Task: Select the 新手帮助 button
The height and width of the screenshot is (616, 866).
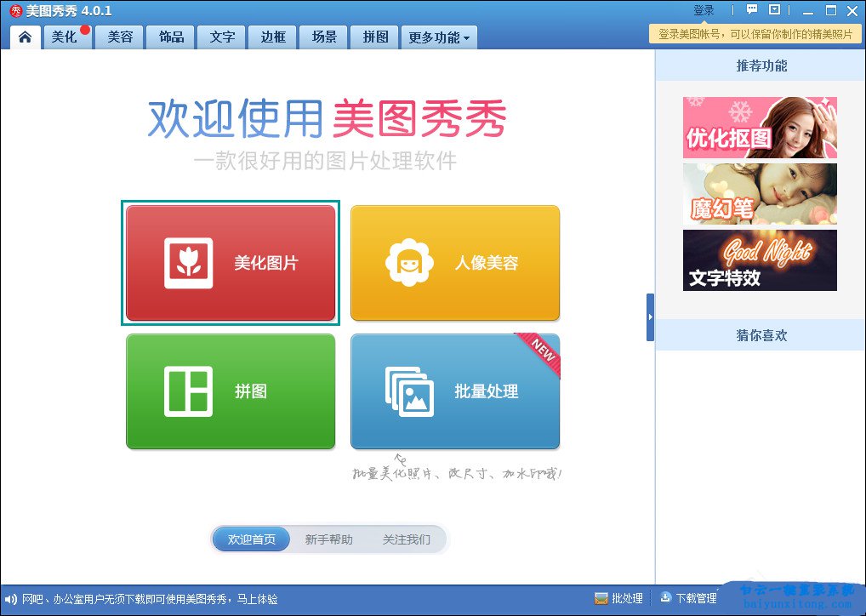Action: tap(328, 539)
